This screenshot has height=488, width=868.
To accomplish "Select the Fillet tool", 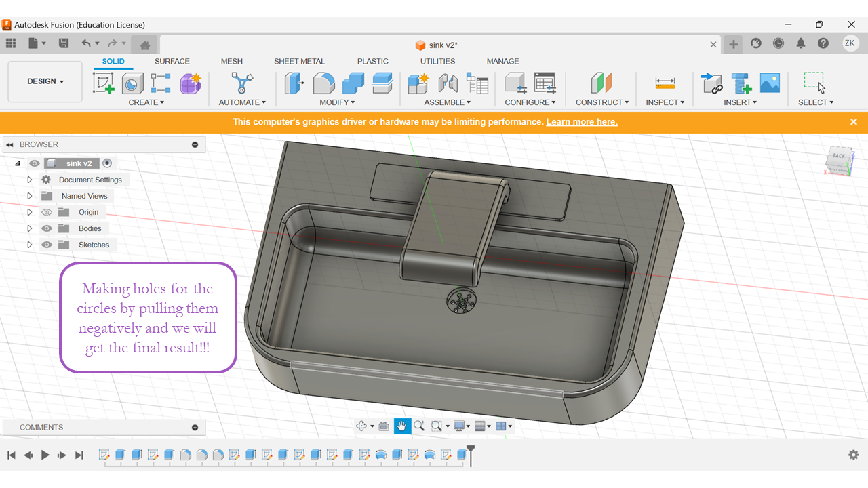I will point(323,83).
